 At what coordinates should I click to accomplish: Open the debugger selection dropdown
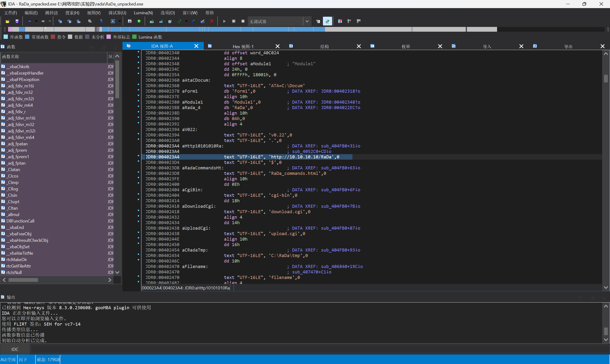coord(307,21)
